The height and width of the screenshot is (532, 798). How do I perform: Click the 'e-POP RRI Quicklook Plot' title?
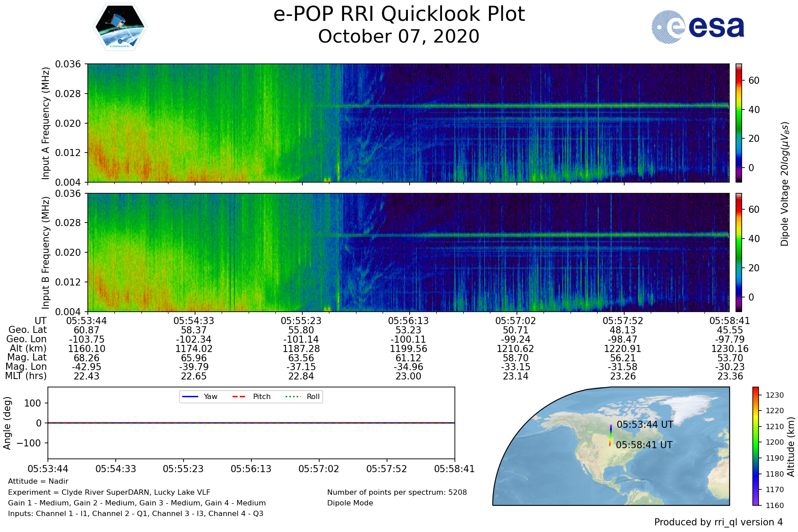pos(399,14)
